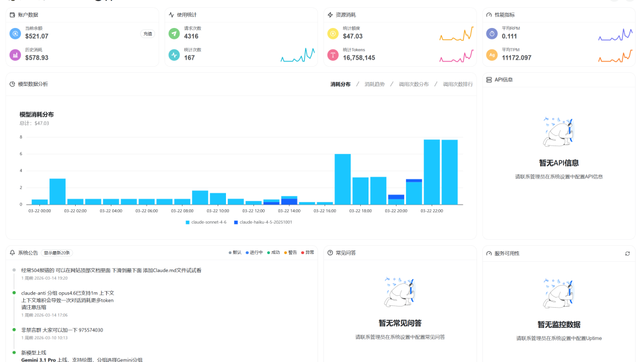The image size is (644, 362).
Task: Open the 调用次数分布 tab
Action: pyautogui.click(x=413, y=84)
